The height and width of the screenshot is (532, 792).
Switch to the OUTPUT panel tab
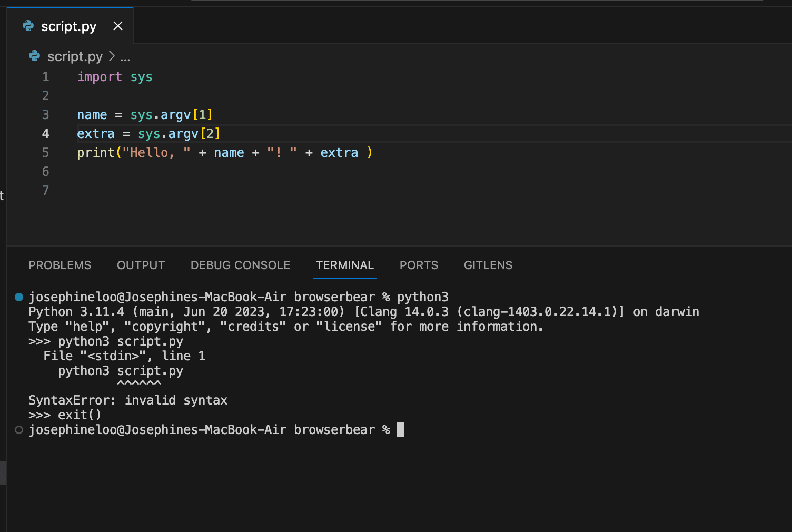141,265
